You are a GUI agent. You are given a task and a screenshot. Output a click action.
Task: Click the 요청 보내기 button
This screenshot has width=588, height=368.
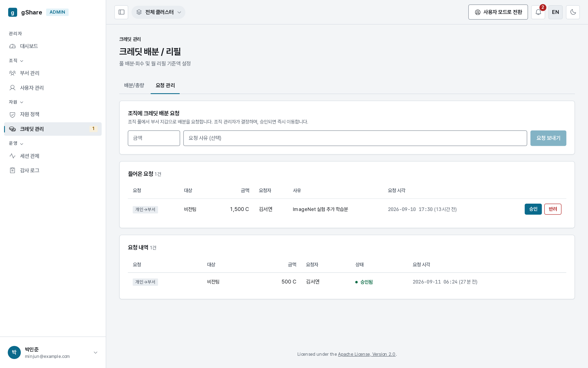548,138
